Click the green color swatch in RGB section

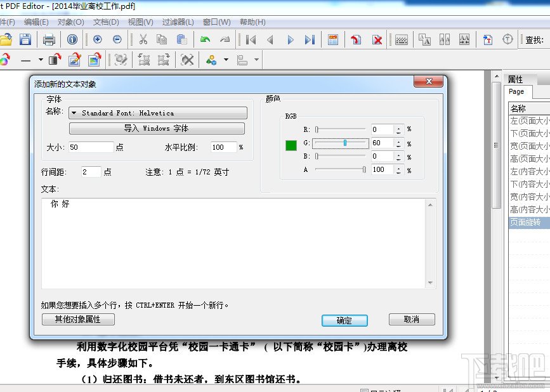[x=291, y=145]
